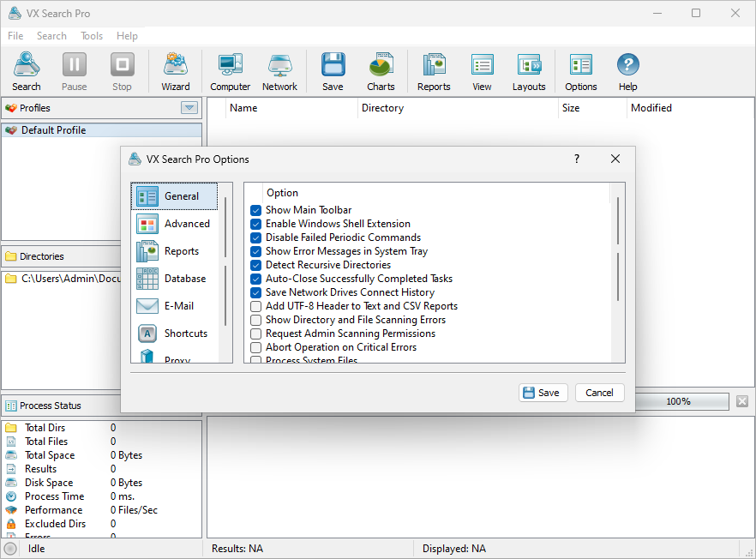Select the C:\Users\Admin\Docu directory entry
The image size is (756, 559).
[x=69, y=277]
